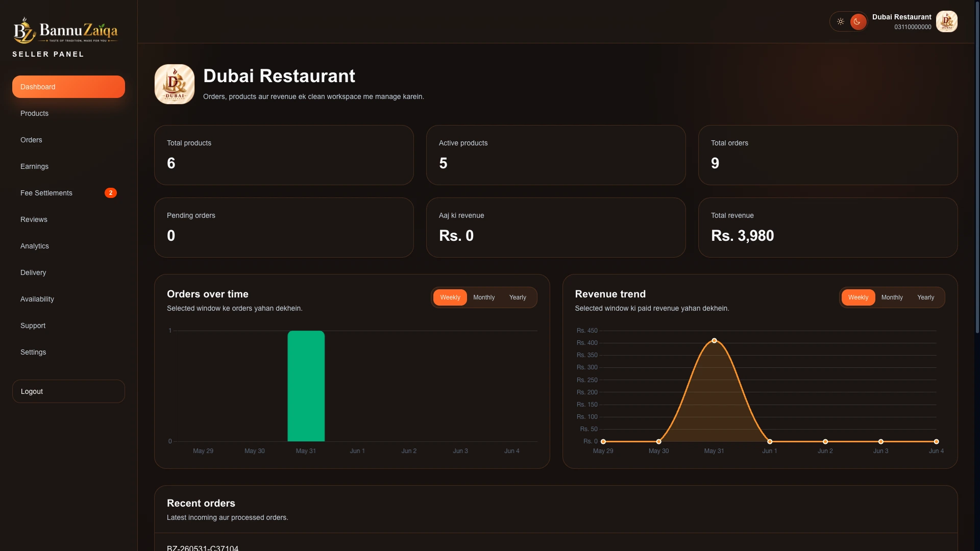Viewport: 980px width, 551px height.
Task: Open Support in sidebar
Action: (68, 325)
